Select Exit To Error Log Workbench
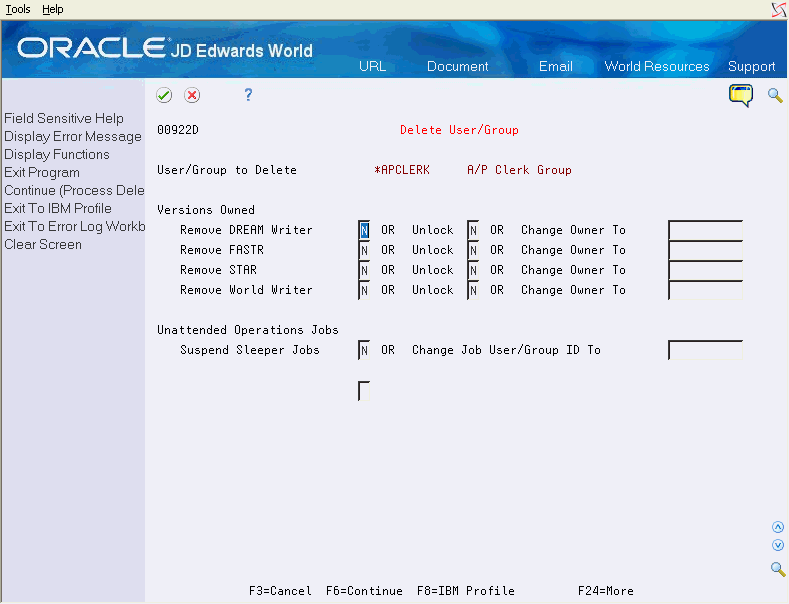Image resolution: width=789 pixels, height=604 pixels. tap(74, 226)
